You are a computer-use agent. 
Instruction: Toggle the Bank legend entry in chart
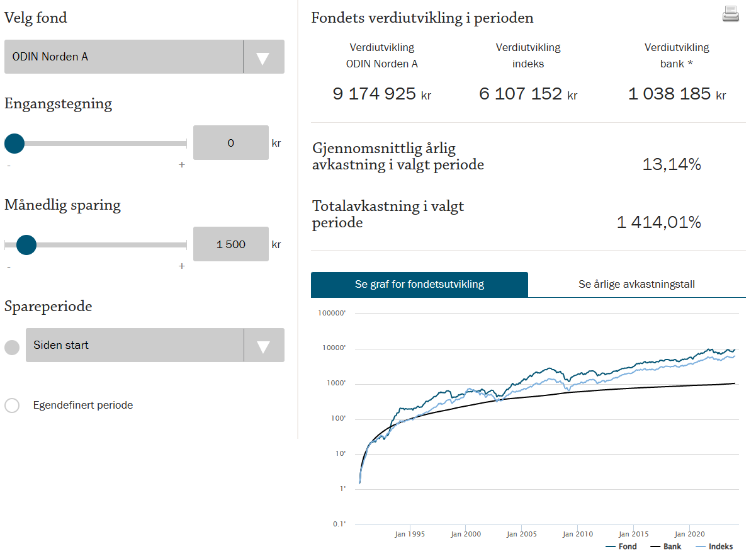pyautogui.click(x=665, y=547)
